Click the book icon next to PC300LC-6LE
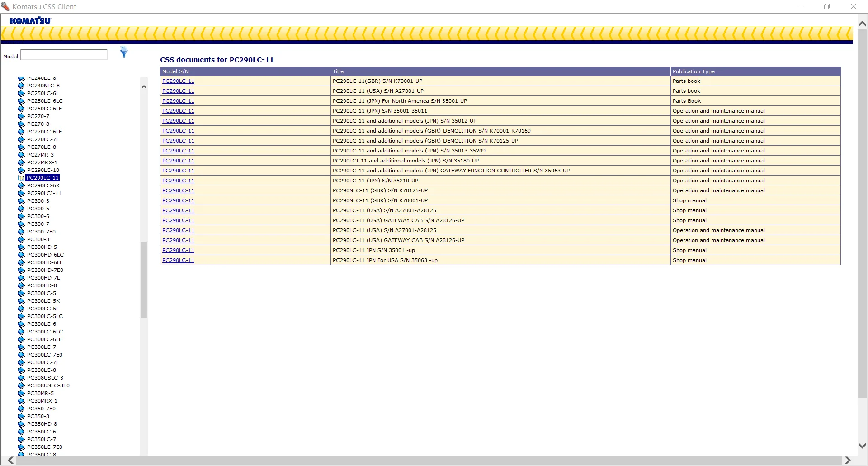Image resolution: width=868 pixels, height=466 pixels. (21, 339)
